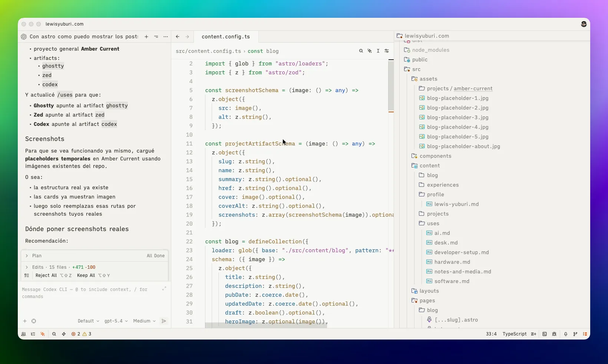Click the notifications bell icon
The image size is (608, 364).
(x=566, y=334)
